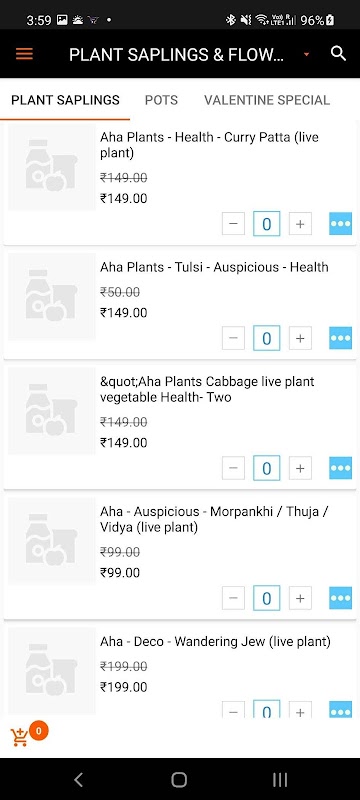The image size is (360, 800).
Task: Tap the search magnifier icon
Action: click(338, 54)
